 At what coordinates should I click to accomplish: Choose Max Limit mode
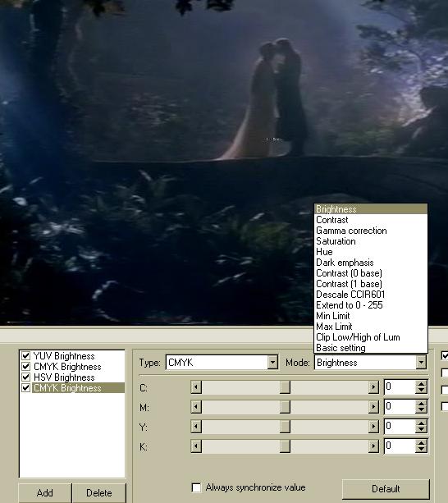tap(370, 327)
